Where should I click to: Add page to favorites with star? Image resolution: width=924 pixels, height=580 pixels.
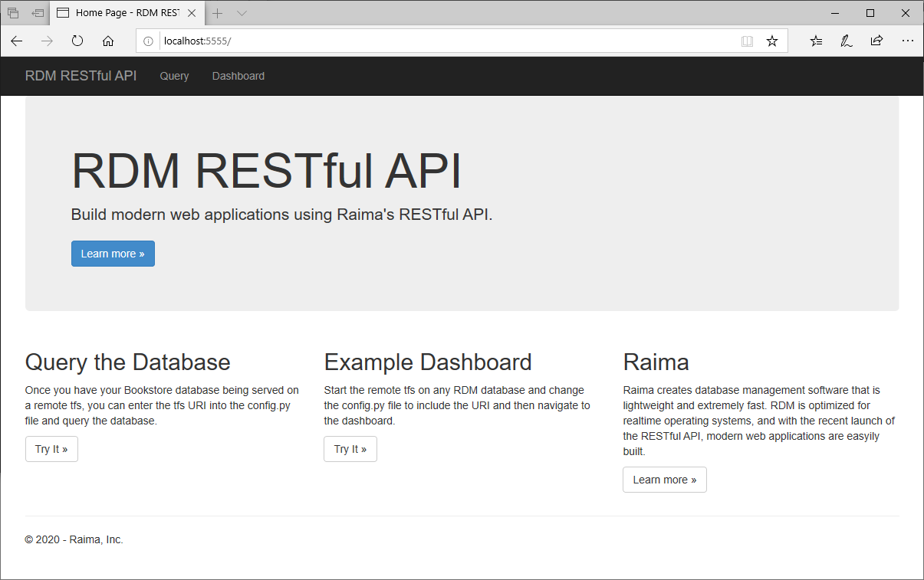pyautogui.click(x=772, y=41)
